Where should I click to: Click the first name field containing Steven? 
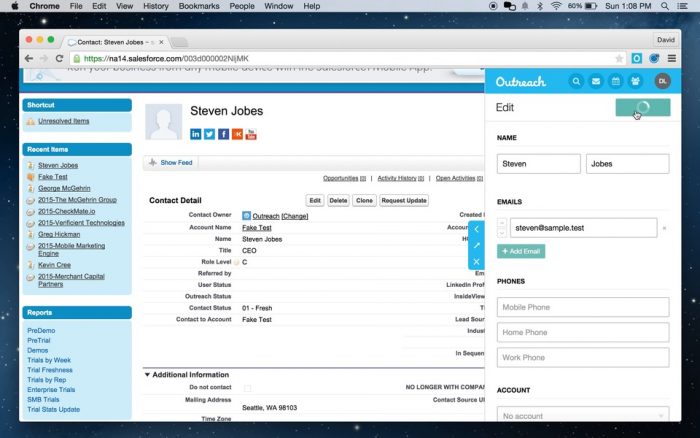pyautogui.click(x=538, y=164)
